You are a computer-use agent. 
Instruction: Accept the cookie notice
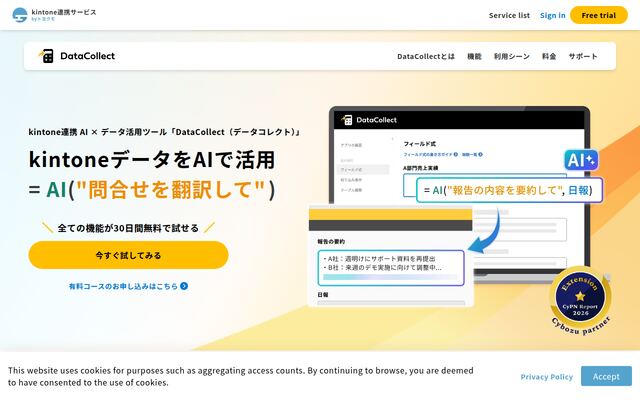tap(606, 376)
